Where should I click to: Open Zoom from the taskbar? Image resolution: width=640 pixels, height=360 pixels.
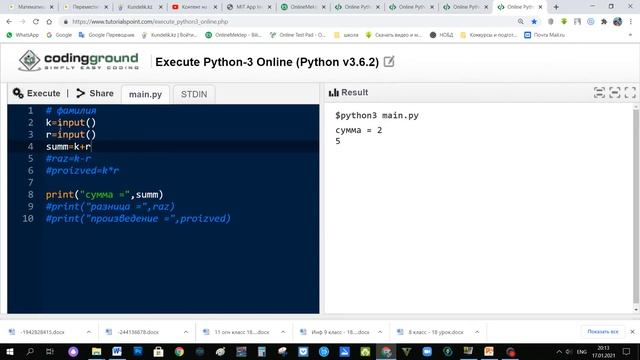click(427, 351)
